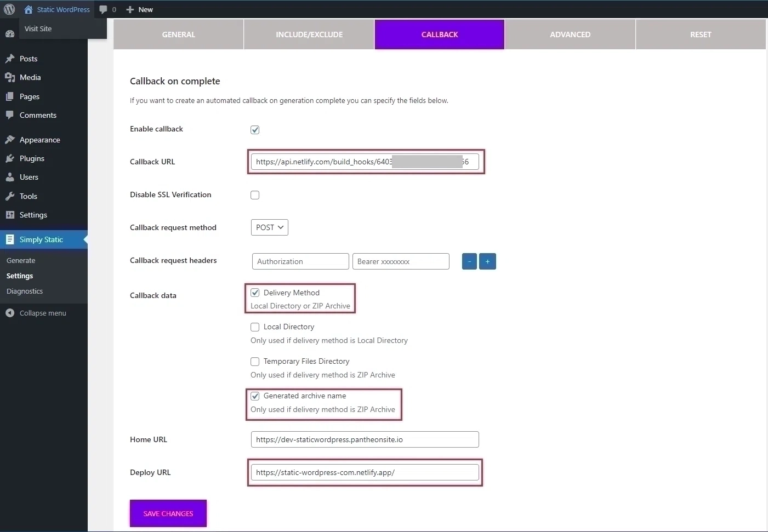Check the Local Directory callback data option

coord(254,327)
